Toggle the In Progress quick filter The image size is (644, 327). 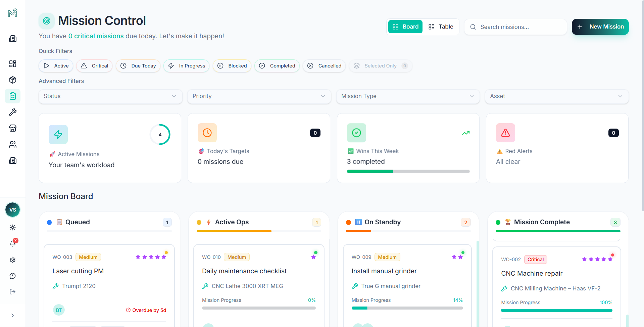coord(187,66)
